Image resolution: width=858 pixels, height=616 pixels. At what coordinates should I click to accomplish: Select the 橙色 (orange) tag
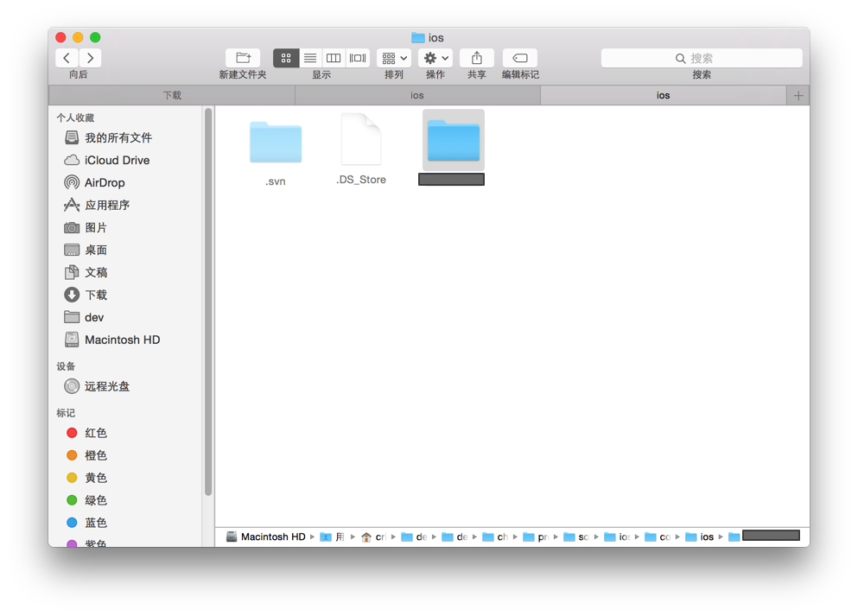(x=87, y=455)
